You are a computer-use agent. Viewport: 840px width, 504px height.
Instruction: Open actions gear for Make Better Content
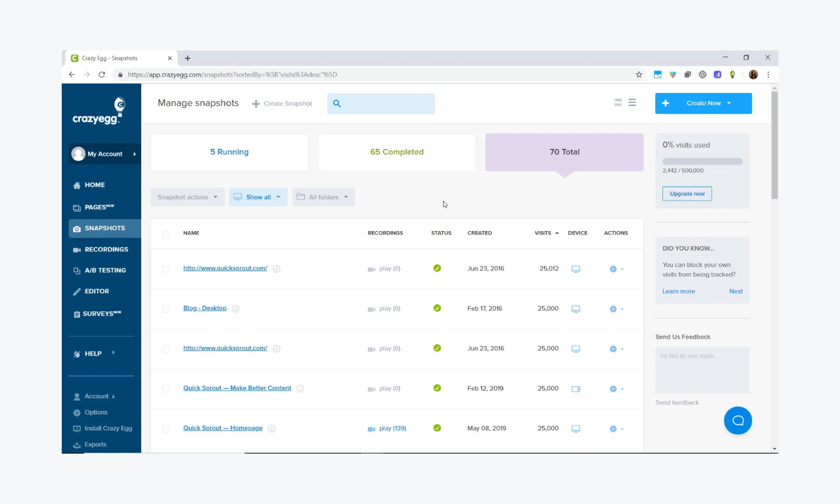pos(616,389)
